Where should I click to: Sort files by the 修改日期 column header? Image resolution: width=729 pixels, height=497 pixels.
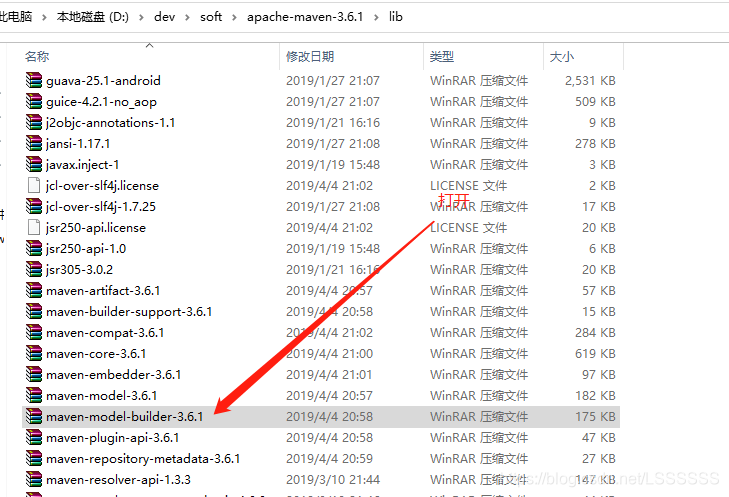[310, 56]
